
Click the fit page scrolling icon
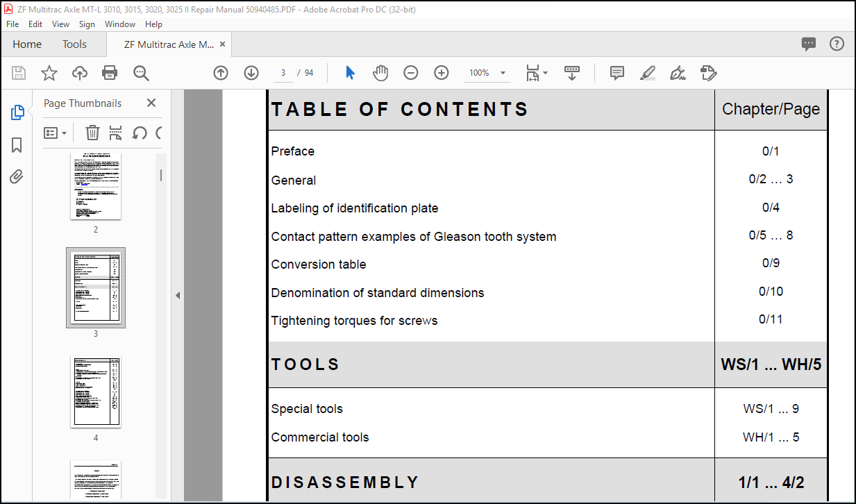(532, 73)
